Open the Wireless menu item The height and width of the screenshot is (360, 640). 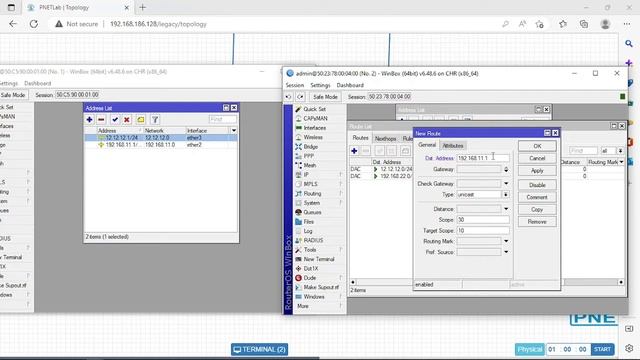[313, 137]
